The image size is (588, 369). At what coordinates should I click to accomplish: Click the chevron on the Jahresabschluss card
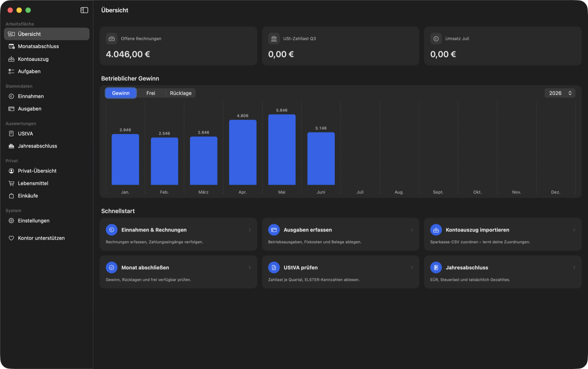(574, 267)
